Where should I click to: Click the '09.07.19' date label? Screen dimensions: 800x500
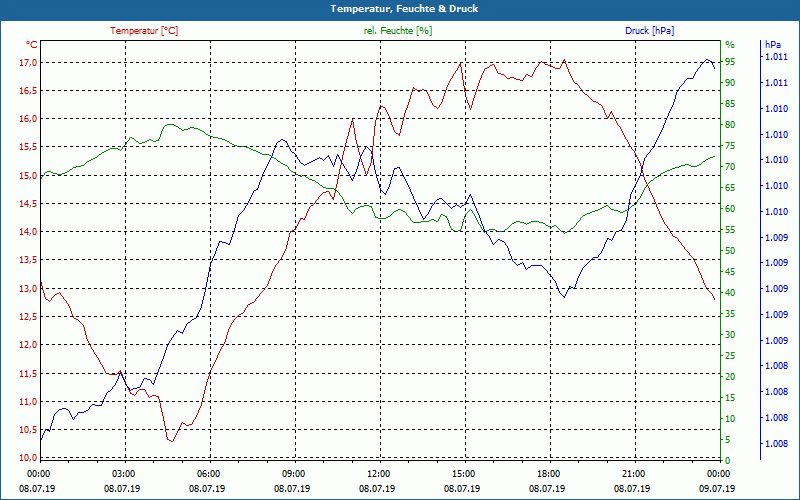[717, 488]
